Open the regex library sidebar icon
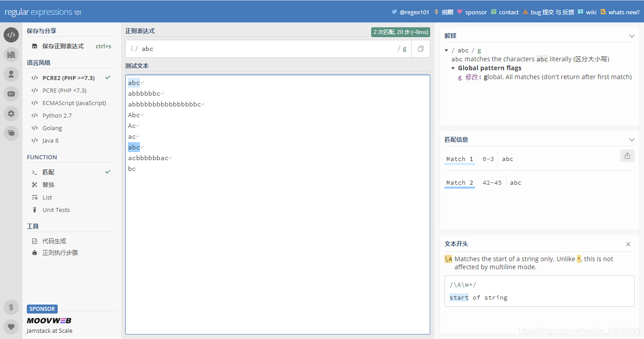 (x=11, y=55)
